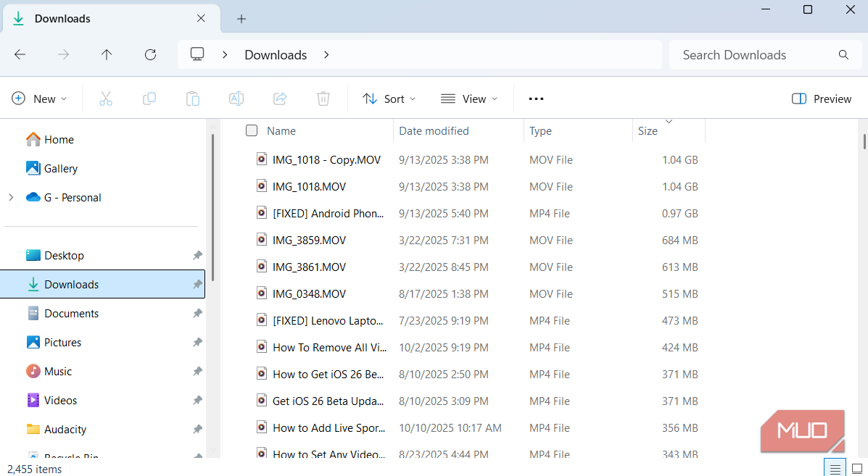The width and height of the screenshot is (868, 476).
Task: Click the Rename icon
Action: click(x=236, y=99)
